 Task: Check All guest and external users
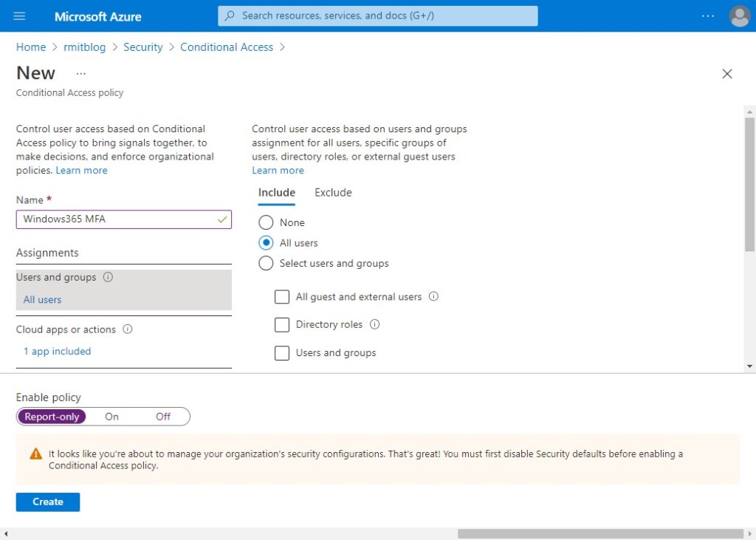[x=281, y=296]
